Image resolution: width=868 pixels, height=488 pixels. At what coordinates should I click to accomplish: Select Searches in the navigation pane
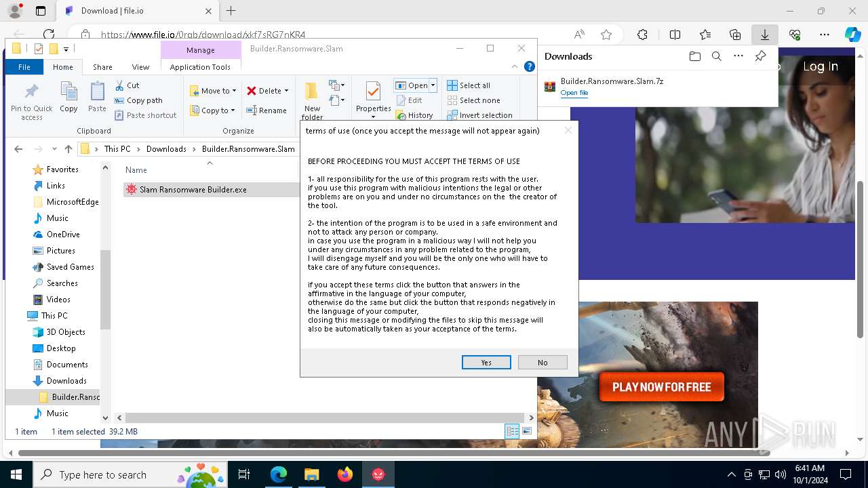pyautogui.click(x=62, y=283)
